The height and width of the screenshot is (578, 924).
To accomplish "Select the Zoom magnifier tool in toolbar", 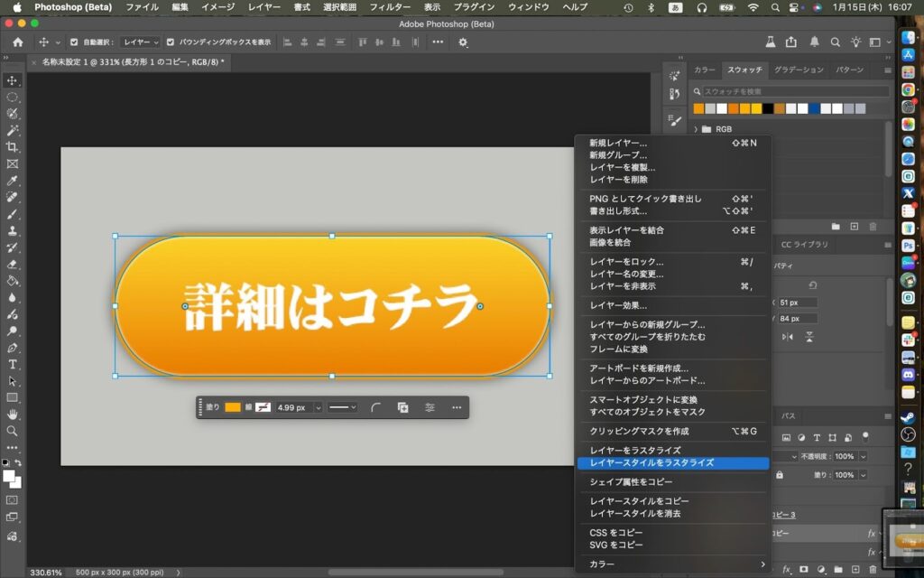I will [x=13, y=431].
